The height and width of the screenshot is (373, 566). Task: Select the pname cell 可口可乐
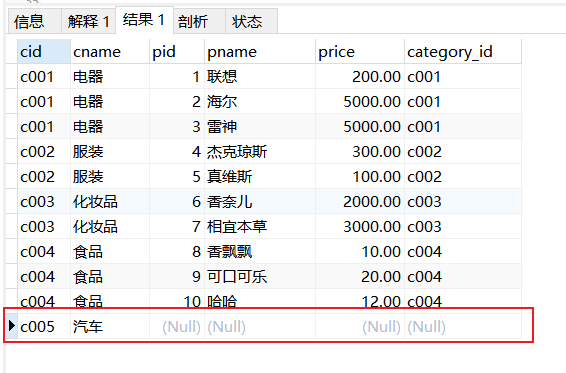pos(260,276)
